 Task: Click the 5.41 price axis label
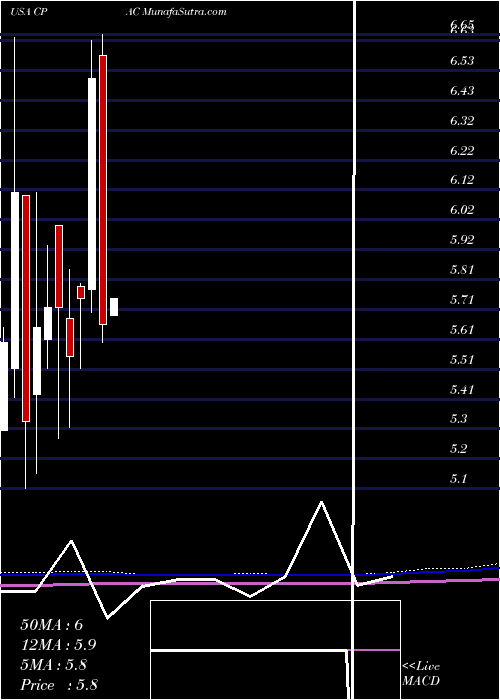point(462,390)
